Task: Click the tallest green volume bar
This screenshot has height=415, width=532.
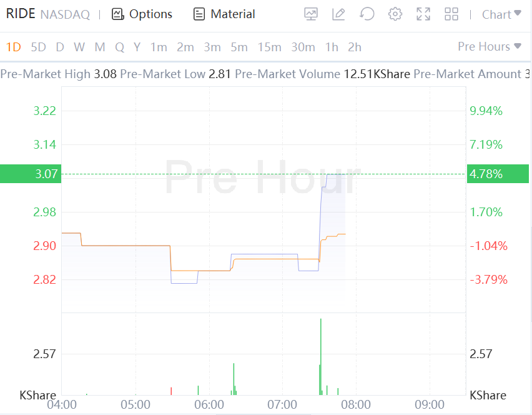Action: pos(320,356)
